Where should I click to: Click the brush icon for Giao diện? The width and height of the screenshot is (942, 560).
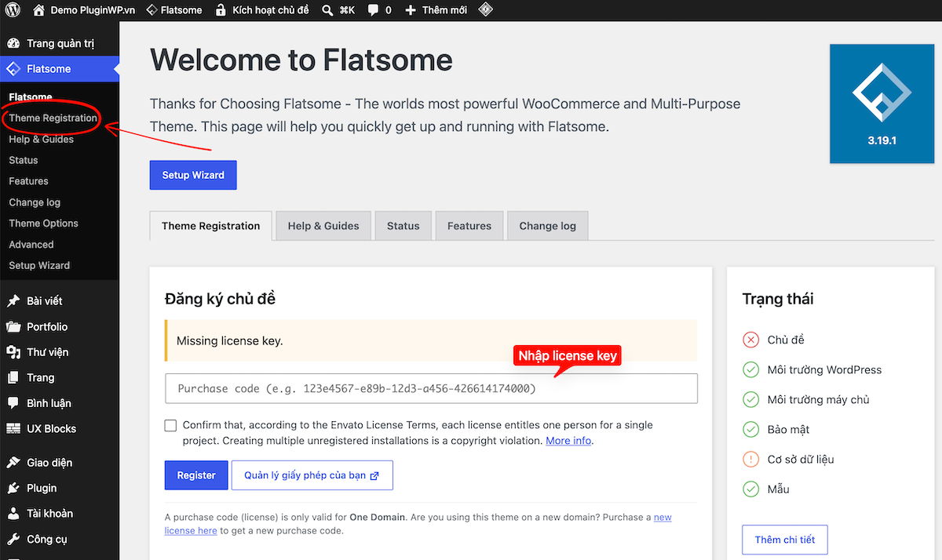pyautogui.click(x=13, y=463)
